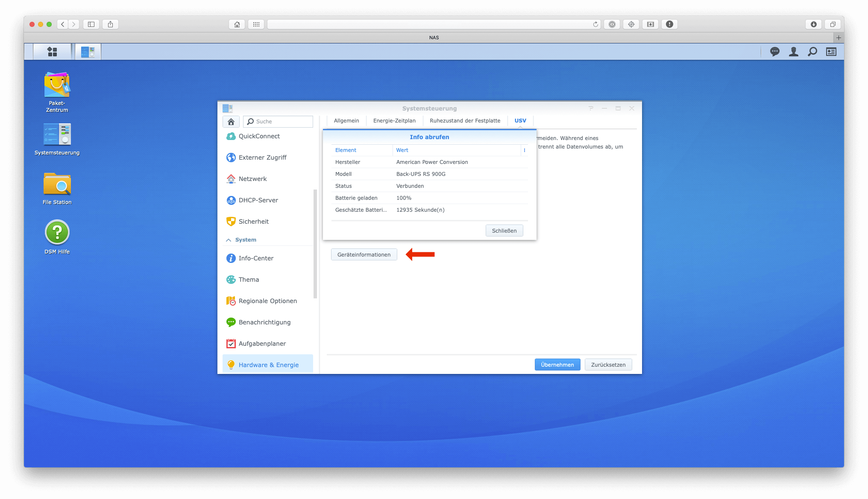
Task: Click the 1Password extension icon
Action: [x=612, y=24]
